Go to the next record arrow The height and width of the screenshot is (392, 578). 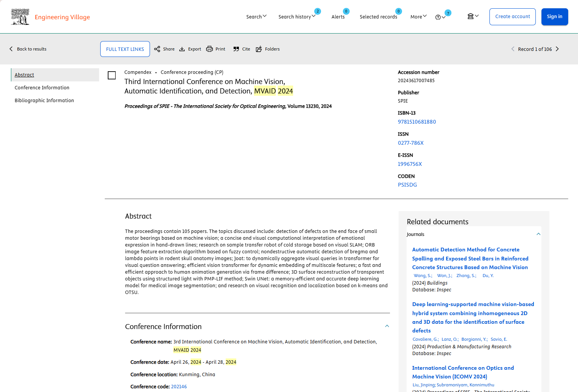(557, 49)
